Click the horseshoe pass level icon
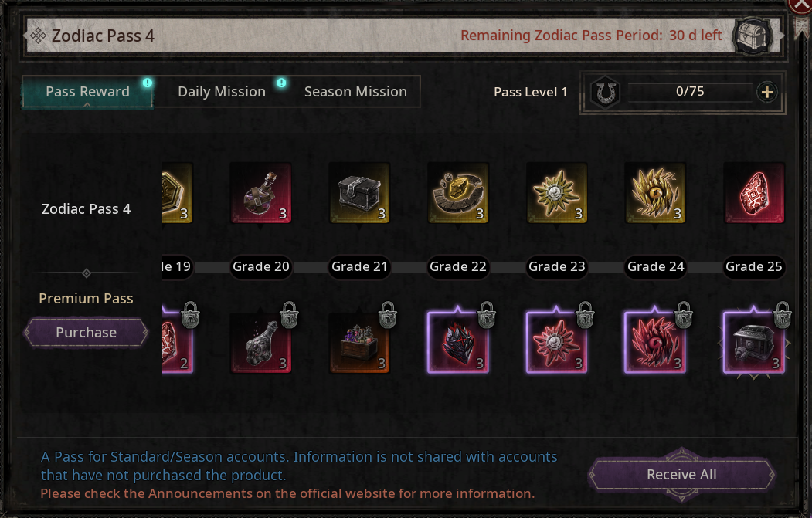This screenshot has width=812, height=518. coord(606,93)
